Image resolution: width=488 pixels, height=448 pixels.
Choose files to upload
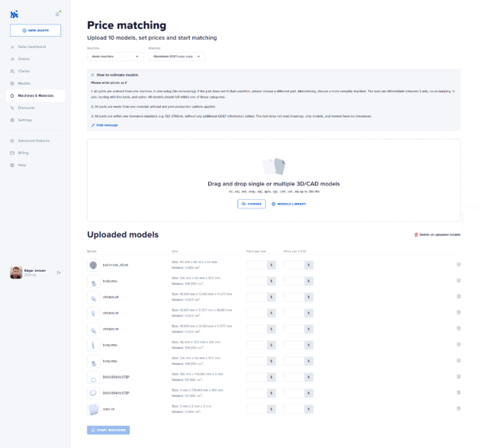(x=252, y=204)
